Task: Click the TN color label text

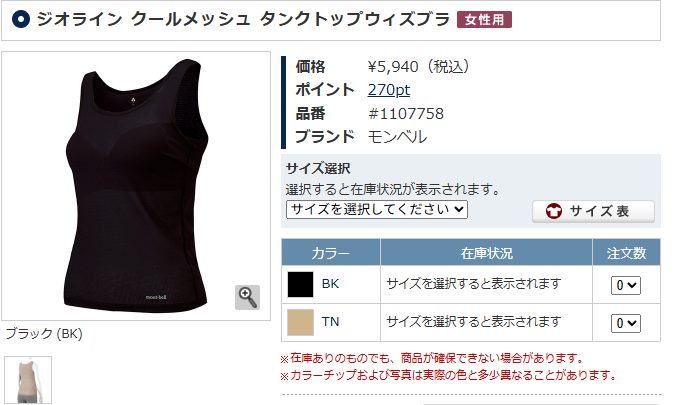Action: (330, 322)
